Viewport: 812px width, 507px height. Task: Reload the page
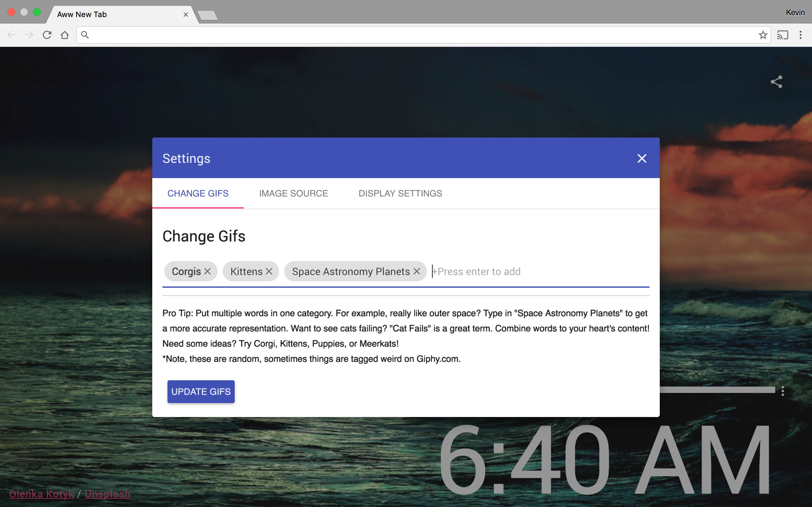[47, 35]
